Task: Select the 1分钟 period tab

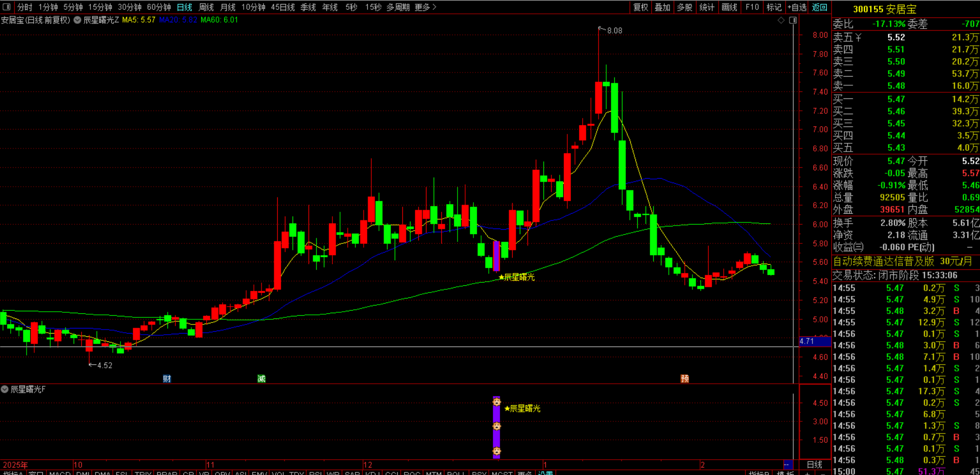Action: [x=48, y=7]
